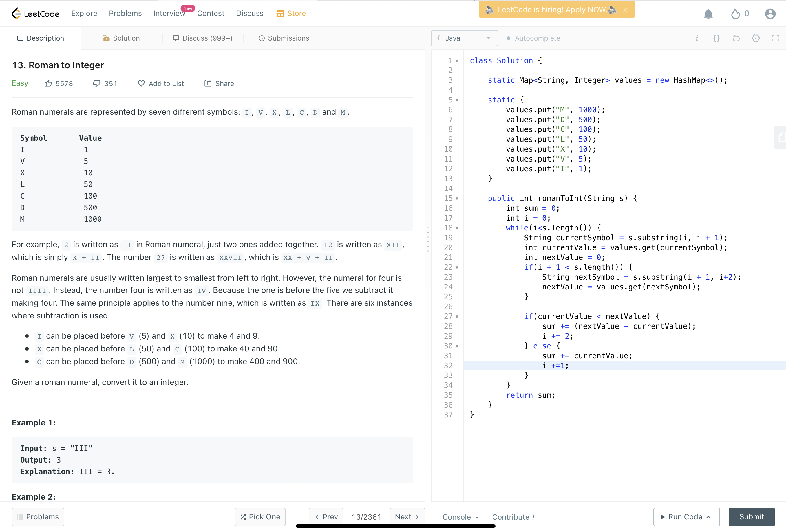This screenshot has height=532, width=786.
Task: Click the streak flame icon
Action: [735, 14]
